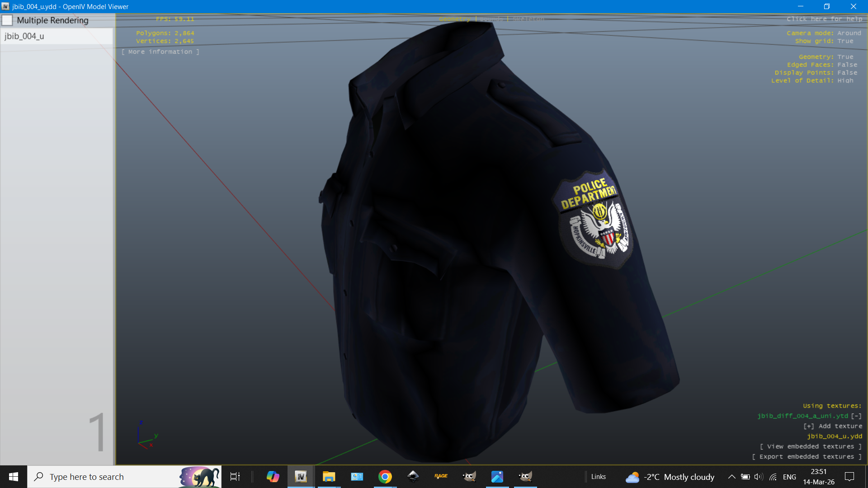The image size is (868, 488).
Task: Open the RAGE app in taskbar
Action: point(441,477)
